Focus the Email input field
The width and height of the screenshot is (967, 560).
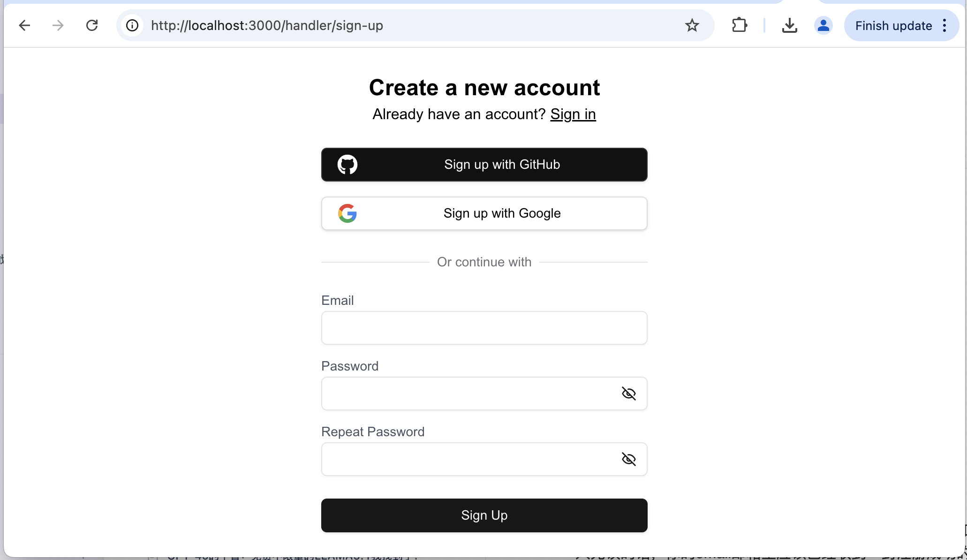[x=484, y=328]
